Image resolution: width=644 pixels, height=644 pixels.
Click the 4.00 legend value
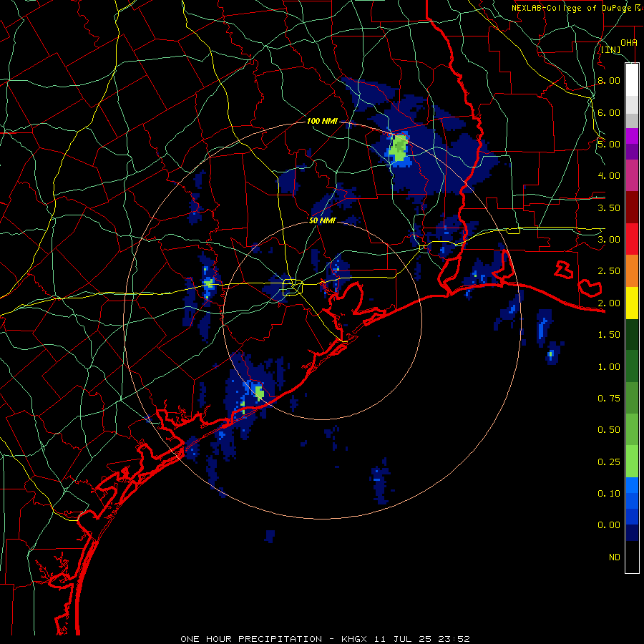(609, 176)
